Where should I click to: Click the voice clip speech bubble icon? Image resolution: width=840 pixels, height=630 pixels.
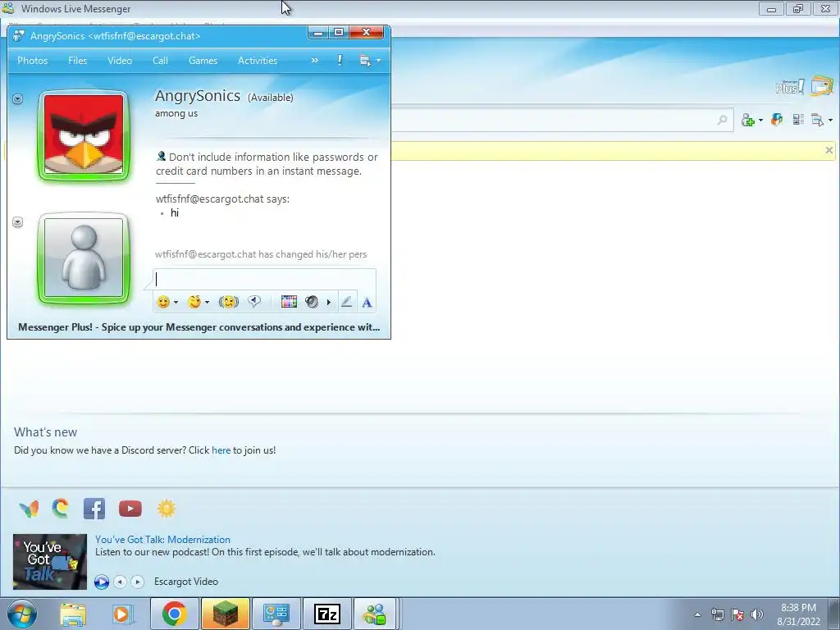tap(254, 302)
